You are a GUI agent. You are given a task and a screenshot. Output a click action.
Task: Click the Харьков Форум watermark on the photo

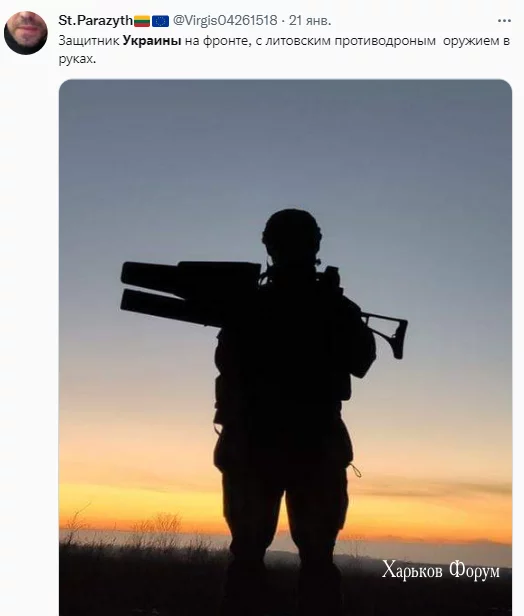[440, 570]
